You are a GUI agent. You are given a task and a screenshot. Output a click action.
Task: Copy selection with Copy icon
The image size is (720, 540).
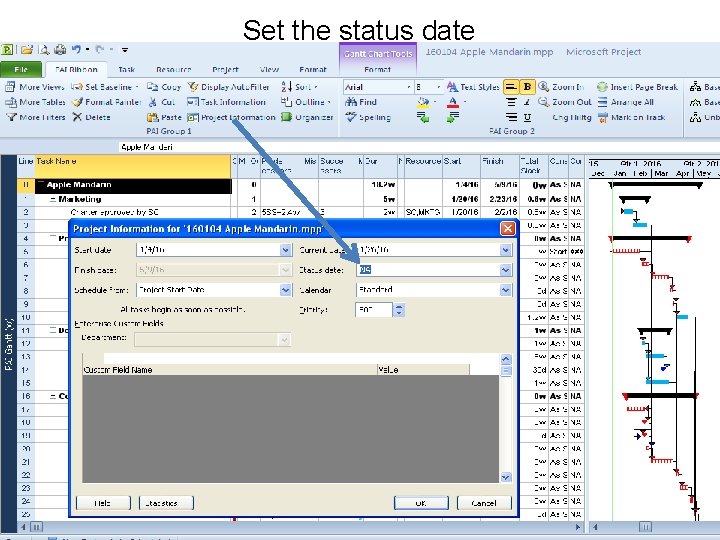click(152, 87)
